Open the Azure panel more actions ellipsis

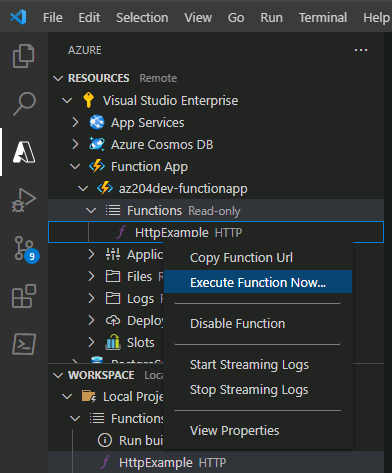[x=361, y=50]
